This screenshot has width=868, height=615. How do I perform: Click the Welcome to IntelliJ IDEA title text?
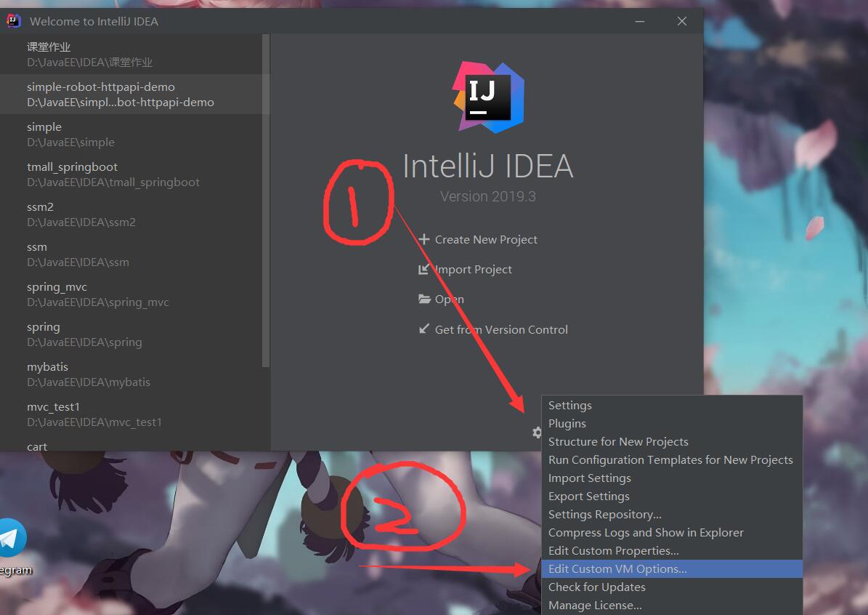pos(94,22)
